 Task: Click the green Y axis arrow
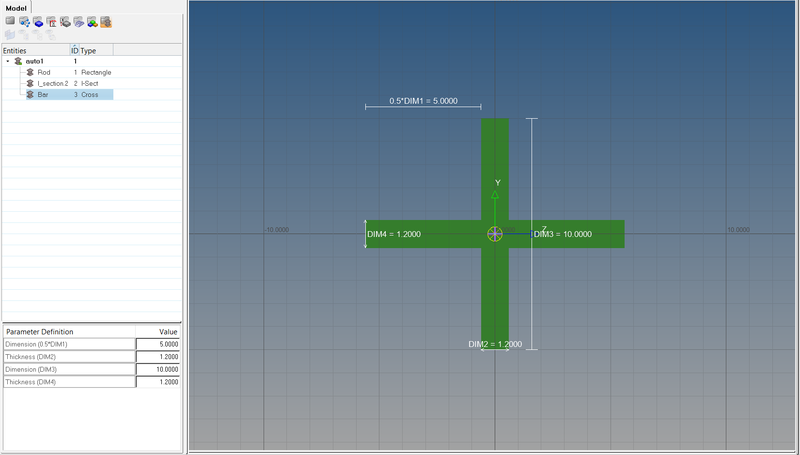[494, 194]
